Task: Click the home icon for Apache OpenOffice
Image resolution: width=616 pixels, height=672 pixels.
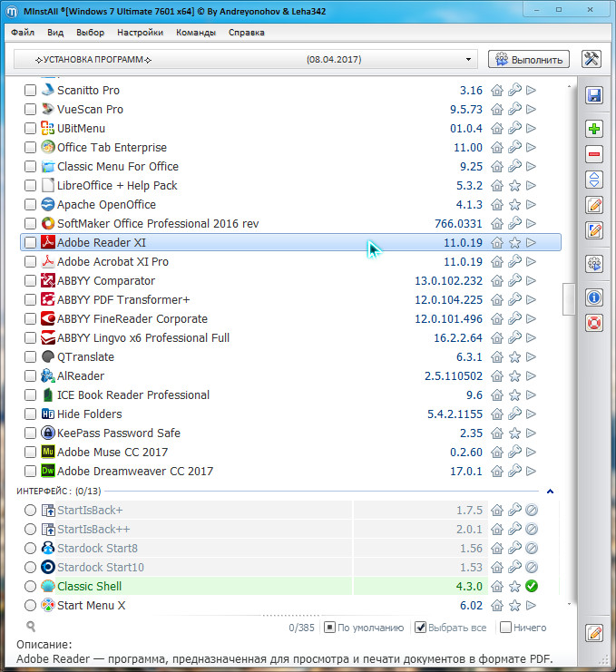Action: click(497, 204)
